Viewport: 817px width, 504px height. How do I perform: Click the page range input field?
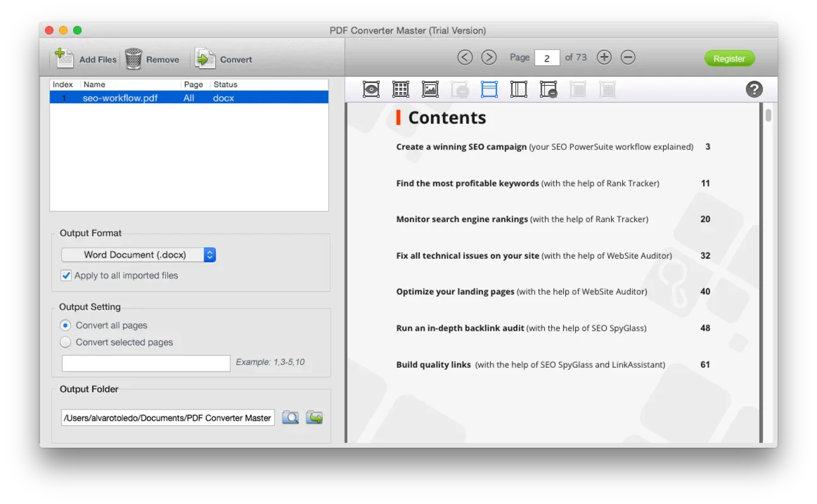coord(146,363)
